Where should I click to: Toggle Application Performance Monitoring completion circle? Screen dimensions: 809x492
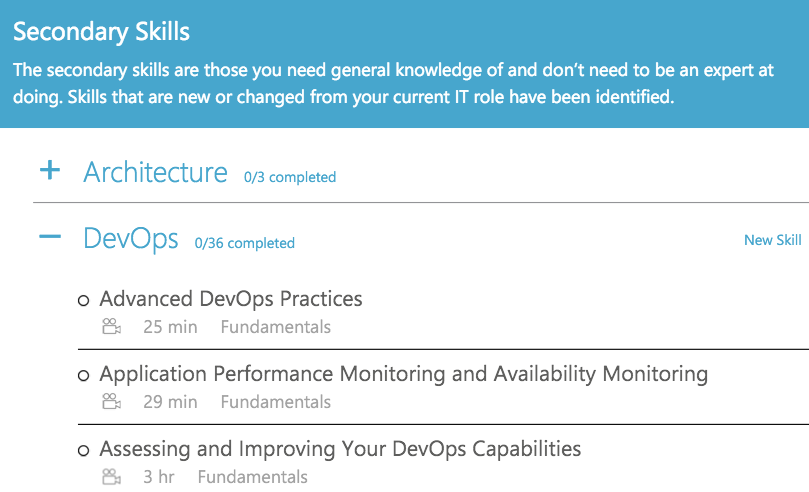coord(84,375)
